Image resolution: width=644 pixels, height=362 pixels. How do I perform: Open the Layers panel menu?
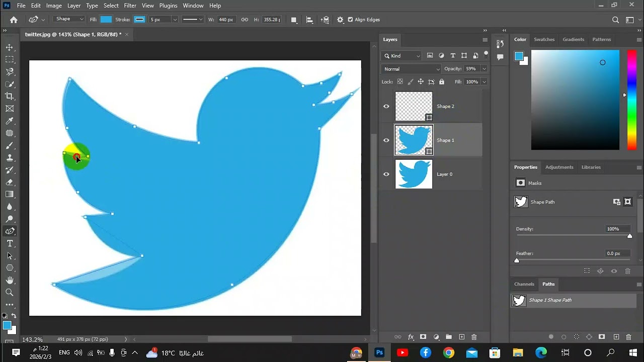point(485,40)
